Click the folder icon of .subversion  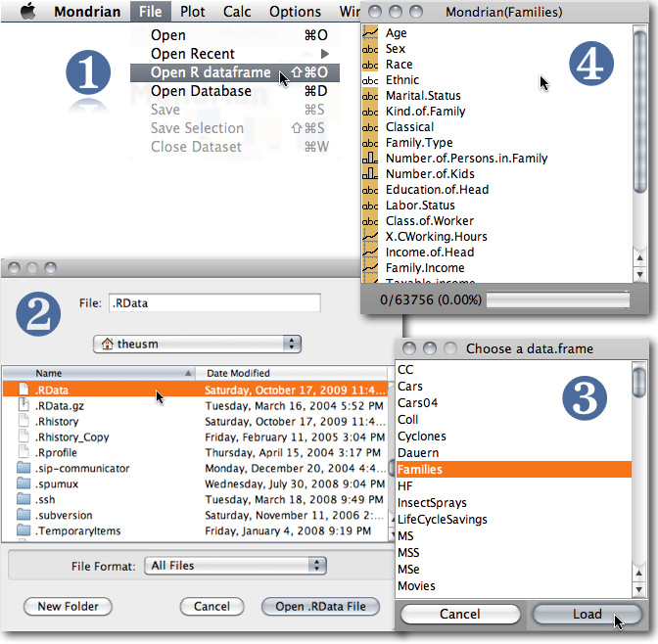23,515
